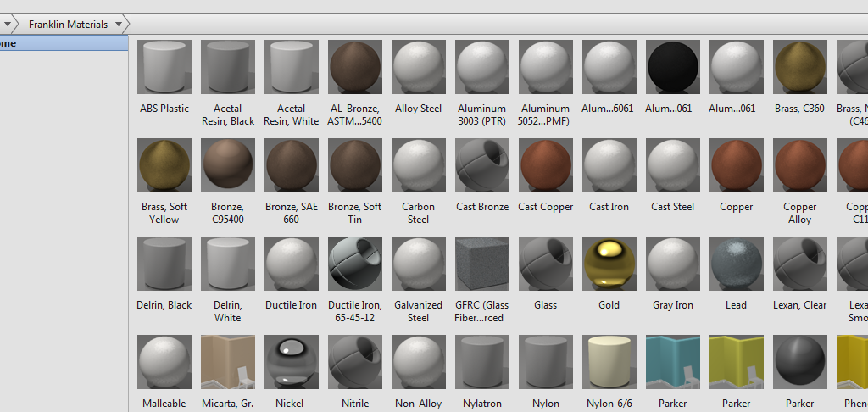Screen dimensions: 868x412
Task: Click the Alloy Steel material
Action: tap(419, 66)
